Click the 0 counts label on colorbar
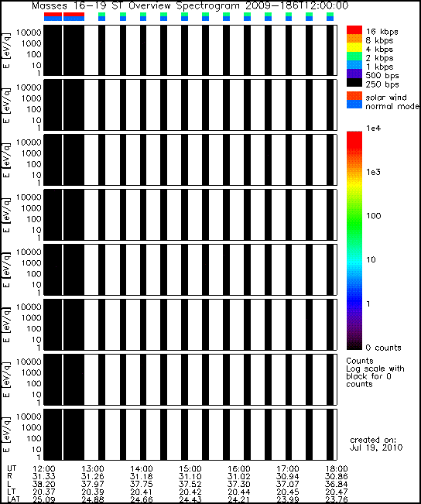Screen dimensions: 421x504 pyautogui.click(x=383, y=348)
